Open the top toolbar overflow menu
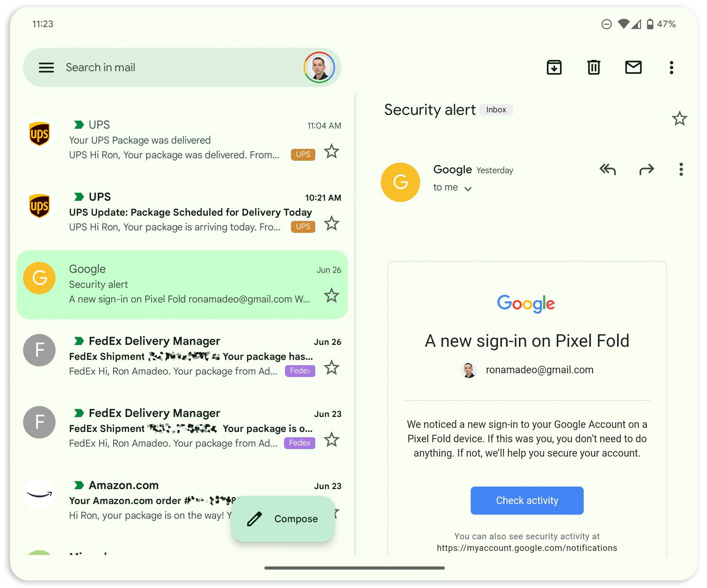 pyautogui.click(x=671, y=67)
